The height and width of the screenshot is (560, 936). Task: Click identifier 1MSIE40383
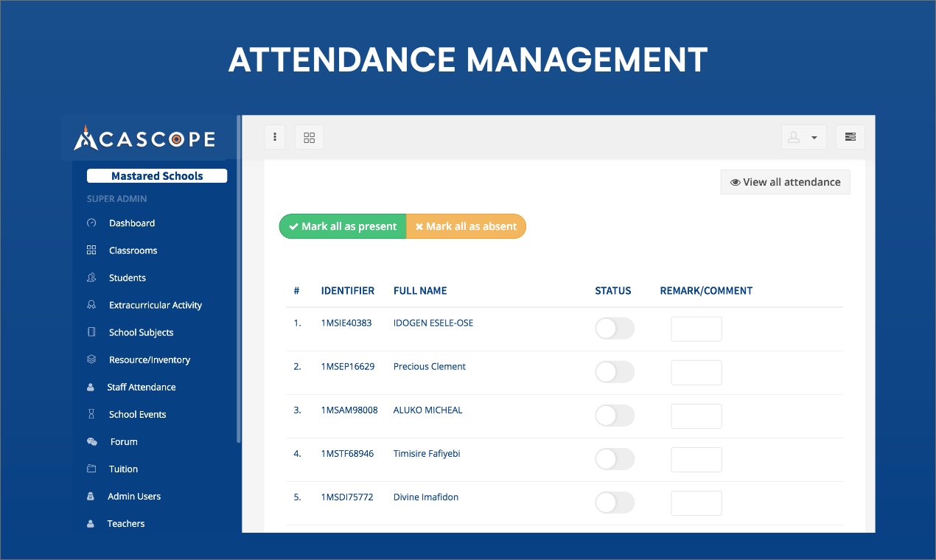tap(346, 323)
